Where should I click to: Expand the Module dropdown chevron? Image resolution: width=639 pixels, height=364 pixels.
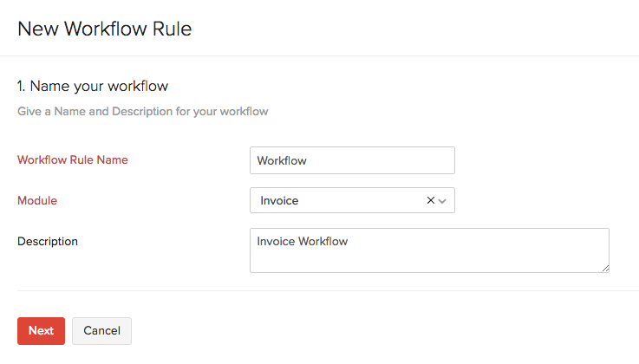click(443, 201)
